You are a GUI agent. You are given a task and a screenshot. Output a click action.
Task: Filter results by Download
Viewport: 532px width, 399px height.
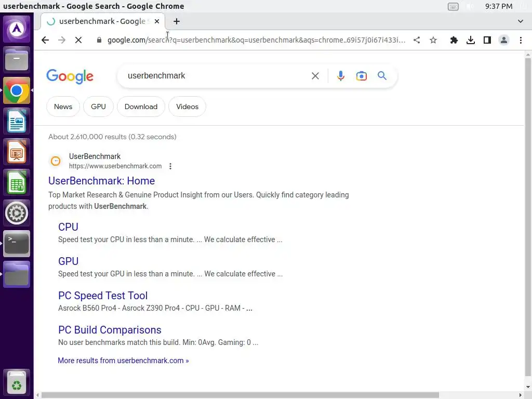coord(141,107)
